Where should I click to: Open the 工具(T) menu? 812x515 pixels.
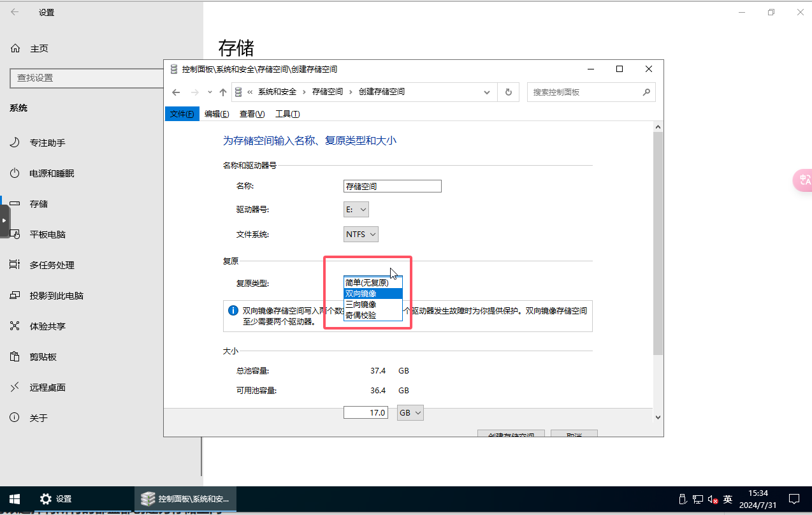pyautogui.click(x=287, y=114)
